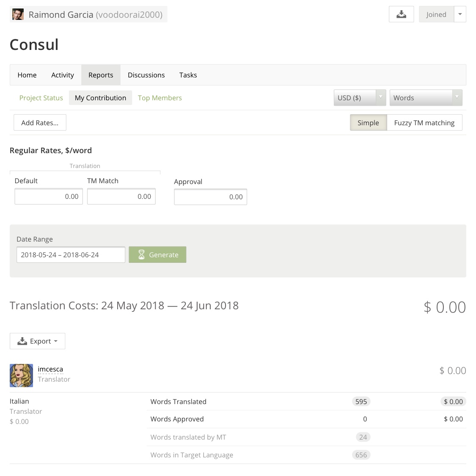476x476 pixels.
Task: View the Top Members report
Action: tap(160, 98)
